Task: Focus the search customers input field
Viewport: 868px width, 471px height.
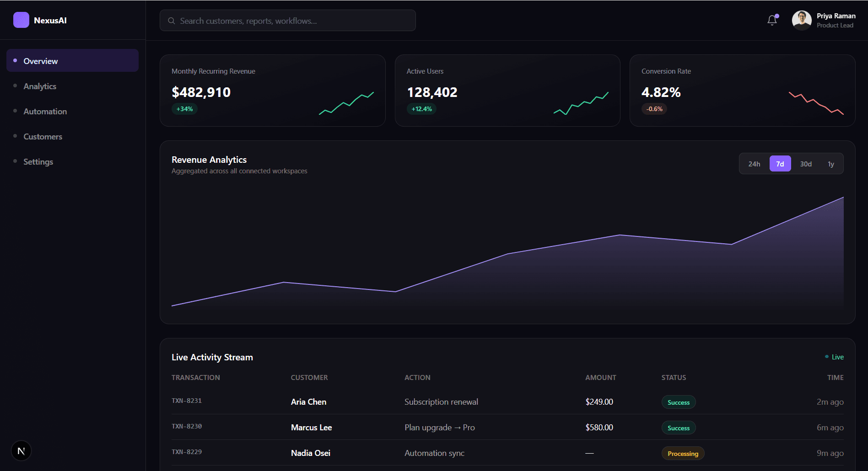Action: tap(287, 21)
